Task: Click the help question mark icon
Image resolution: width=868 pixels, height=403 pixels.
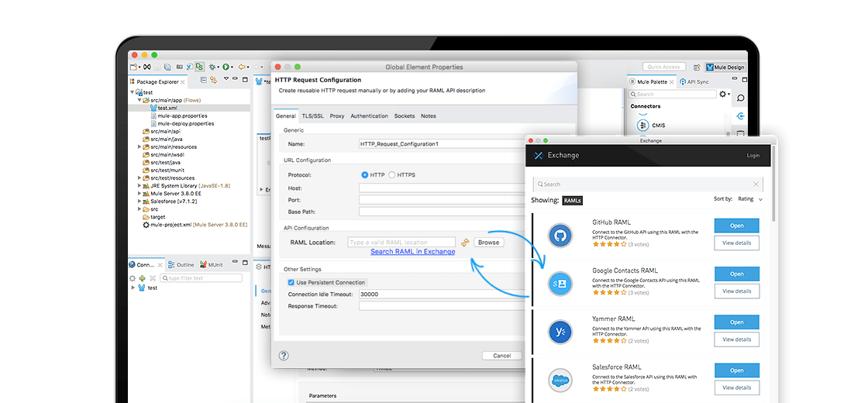Action: (x=284, y=356)
